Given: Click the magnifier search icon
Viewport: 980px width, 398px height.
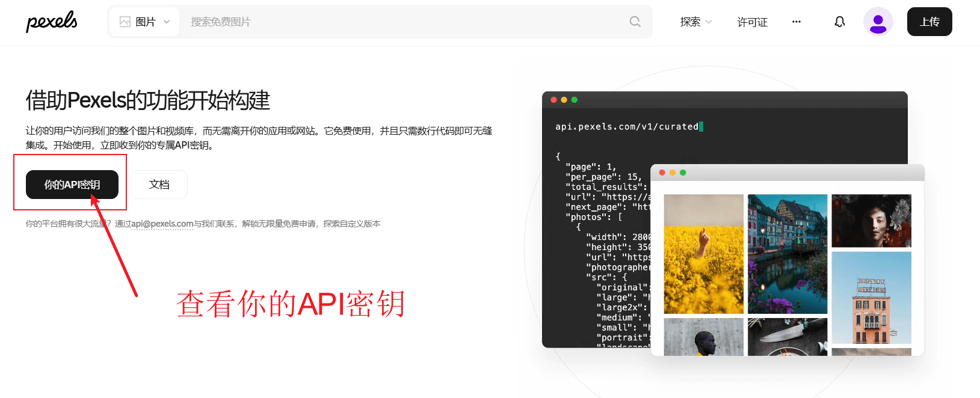Looking at the screenshot, I should [x=635, y=22].
